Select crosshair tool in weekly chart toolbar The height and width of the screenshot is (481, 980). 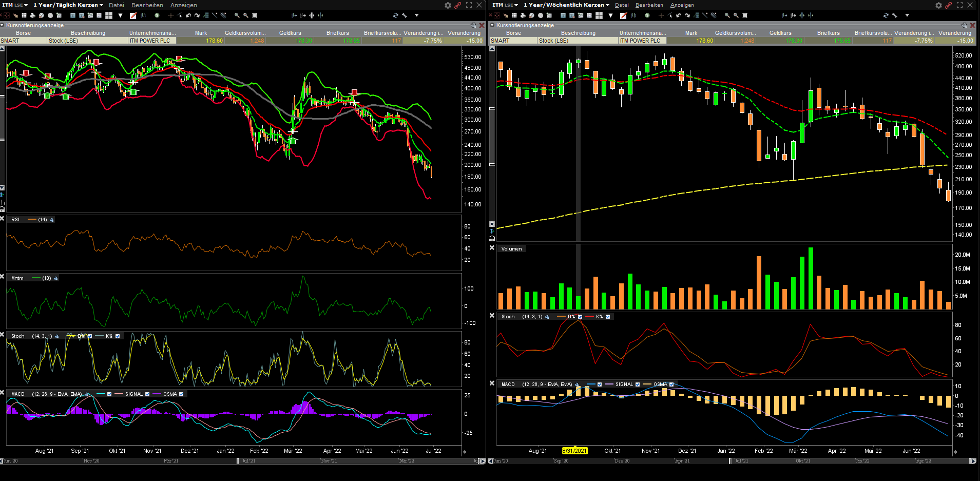tap(661, 15)
